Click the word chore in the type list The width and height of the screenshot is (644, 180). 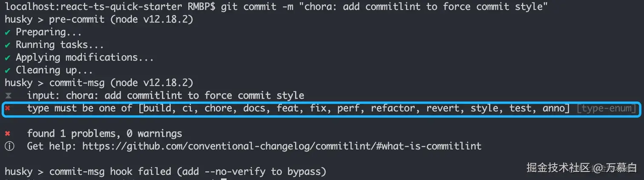218,108
